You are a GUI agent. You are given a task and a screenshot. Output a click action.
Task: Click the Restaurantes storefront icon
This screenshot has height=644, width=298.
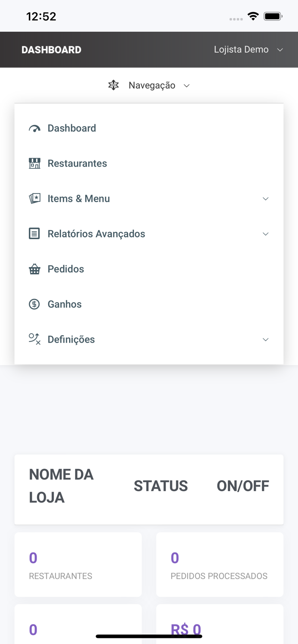point(34,164)
